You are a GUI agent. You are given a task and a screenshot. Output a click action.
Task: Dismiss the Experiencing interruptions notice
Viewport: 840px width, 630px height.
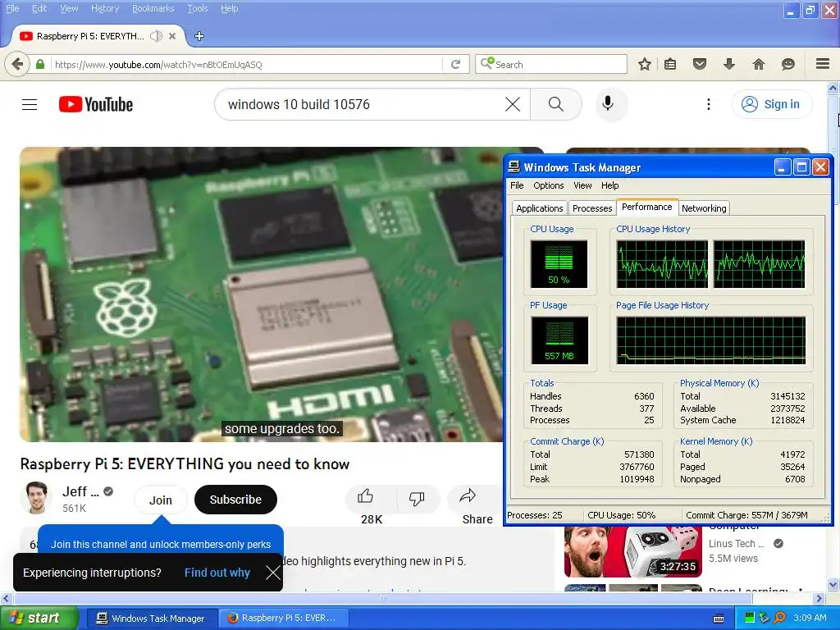click(x=272, y=573)
